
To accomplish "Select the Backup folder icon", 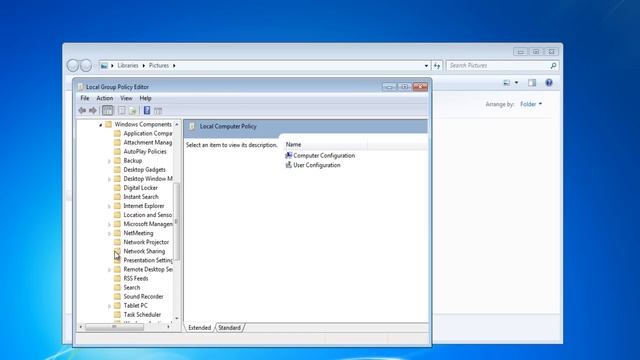I will [117, 160].
